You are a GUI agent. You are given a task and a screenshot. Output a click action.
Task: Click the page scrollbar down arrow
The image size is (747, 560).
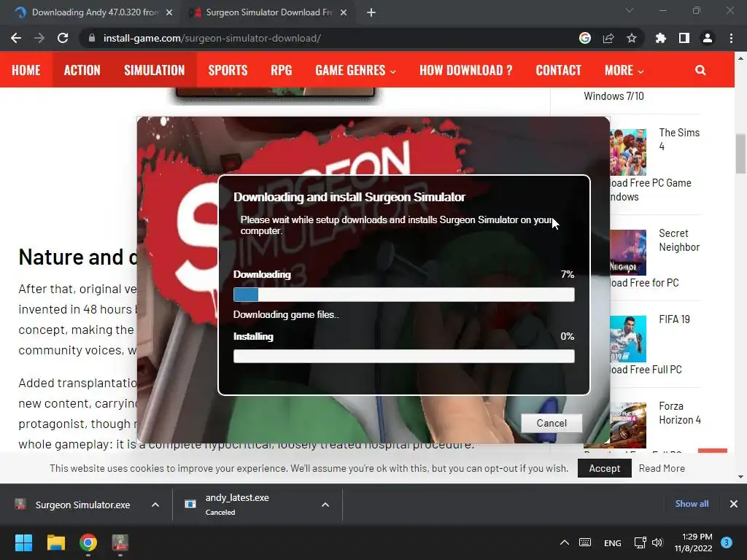coord(741,477)
